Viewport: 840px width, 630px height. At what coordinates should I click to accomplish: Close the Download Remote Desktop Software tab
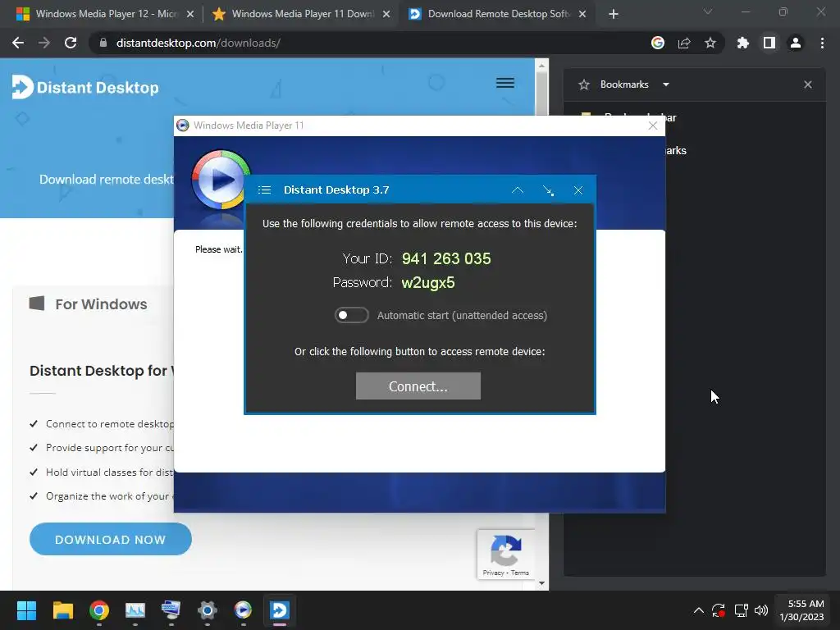[x=582, y=14]
